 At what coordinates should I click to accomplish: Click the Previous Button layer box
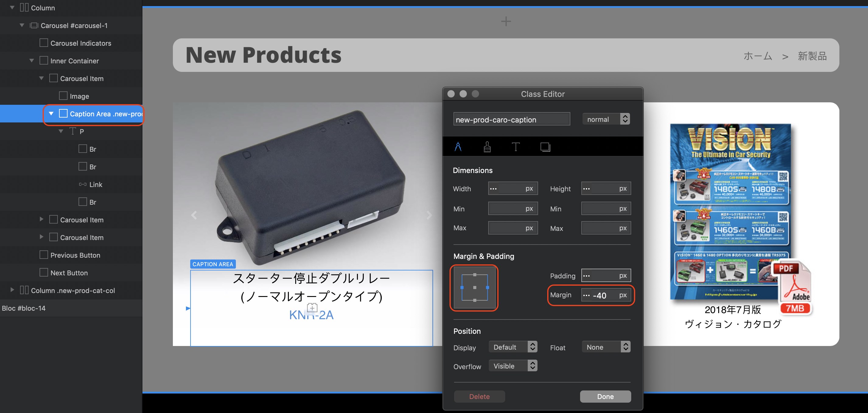point(44,255)
